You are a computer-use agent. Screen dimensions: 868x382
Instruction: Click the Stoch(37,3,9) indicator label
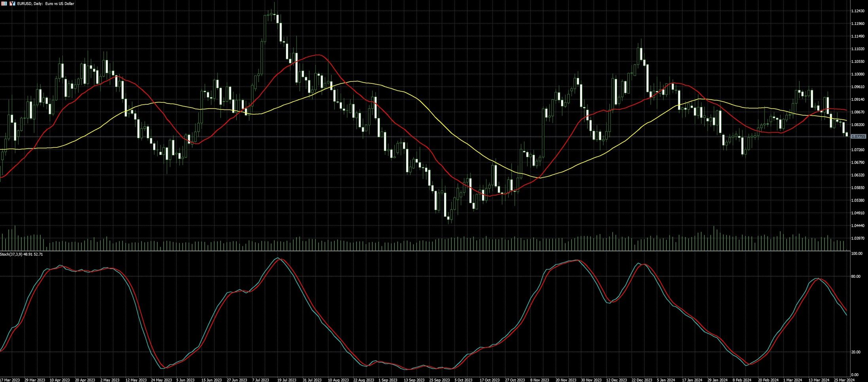(21, 254)
